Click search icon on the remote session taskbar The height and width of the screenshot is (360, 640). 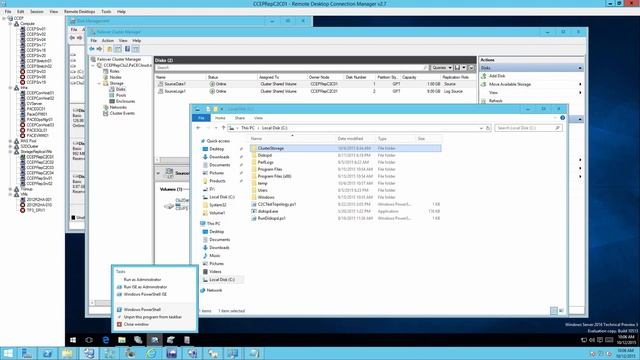point(89,340)
